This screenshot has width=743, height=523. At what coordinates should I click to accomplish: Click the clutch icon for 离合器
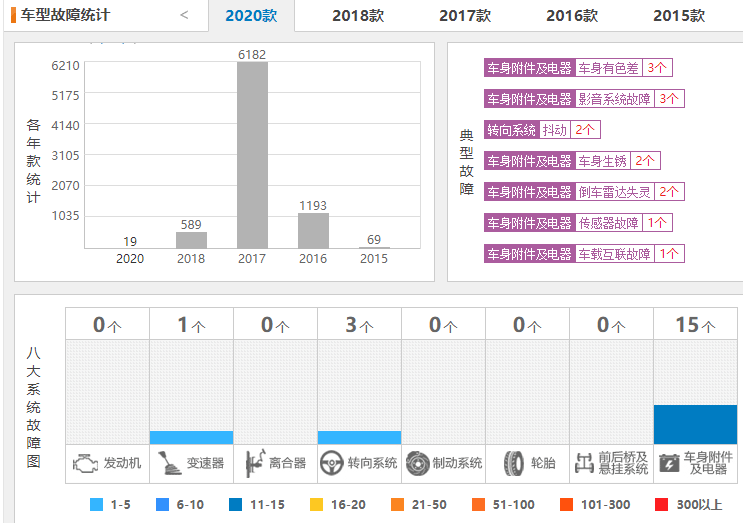[255, 463]
